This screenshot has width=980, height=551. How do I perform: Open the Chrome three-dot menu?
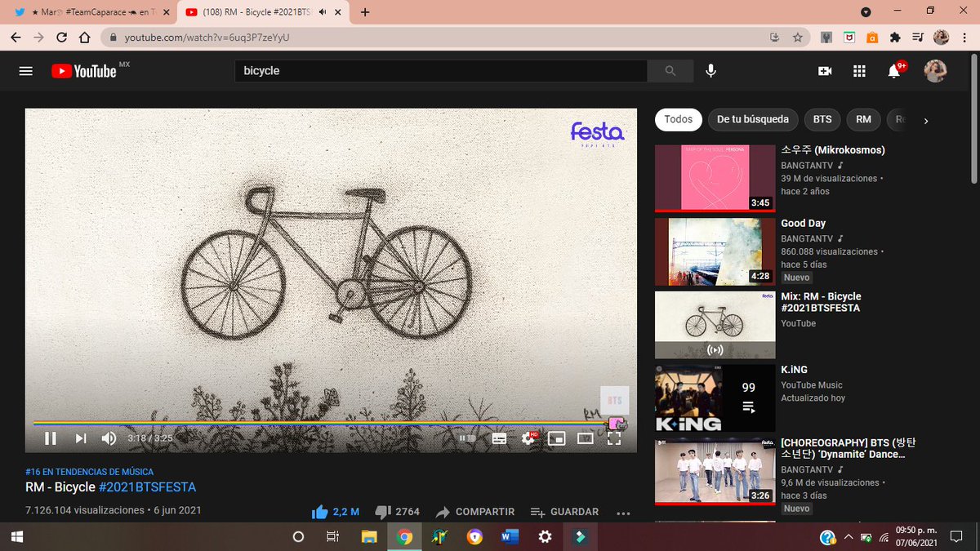964,38
